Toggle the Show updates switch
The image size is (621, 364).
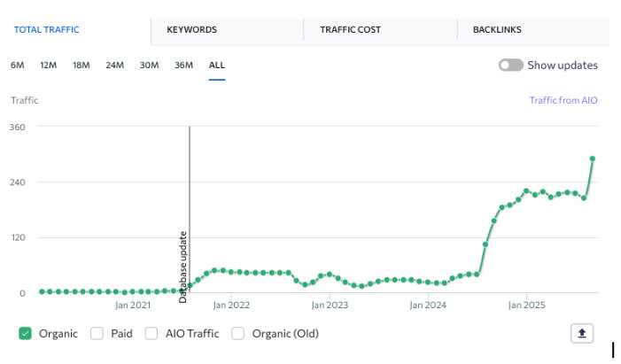[x=510, y=66]
